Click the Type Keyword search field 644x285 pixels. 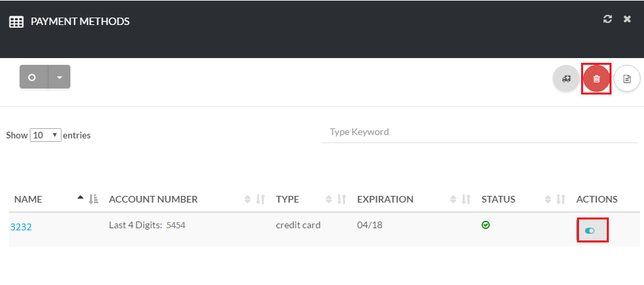coord(479,132)
